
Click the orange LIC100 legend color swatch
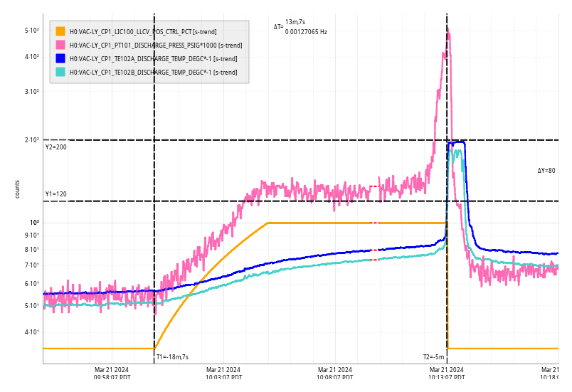[60, 31]
